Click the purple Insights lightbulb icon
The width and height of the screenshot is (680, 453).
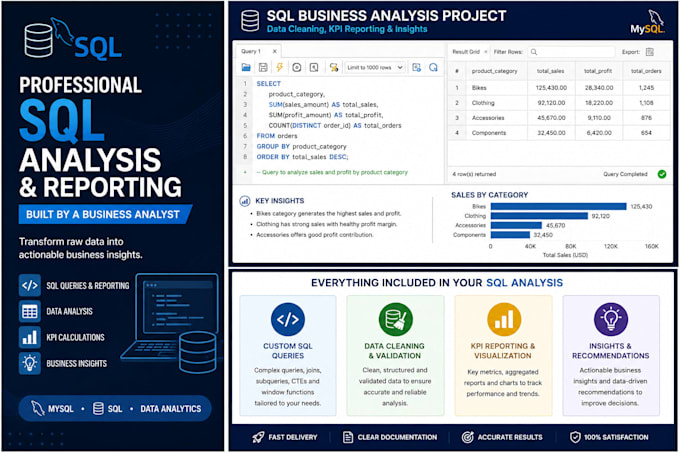tap(611, 320)
